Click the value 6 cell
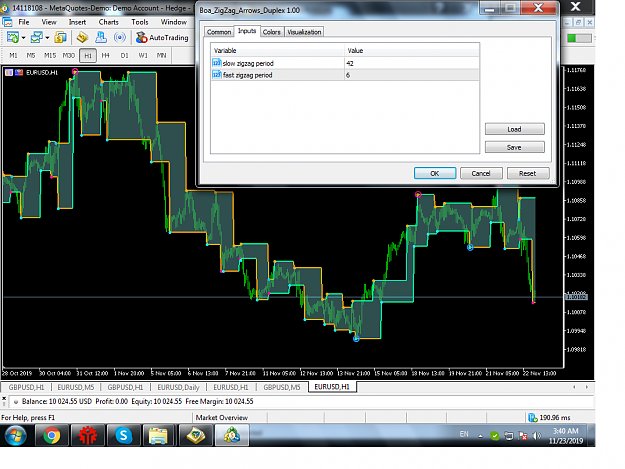Screen dimensions: 625x469 (411, 75)
